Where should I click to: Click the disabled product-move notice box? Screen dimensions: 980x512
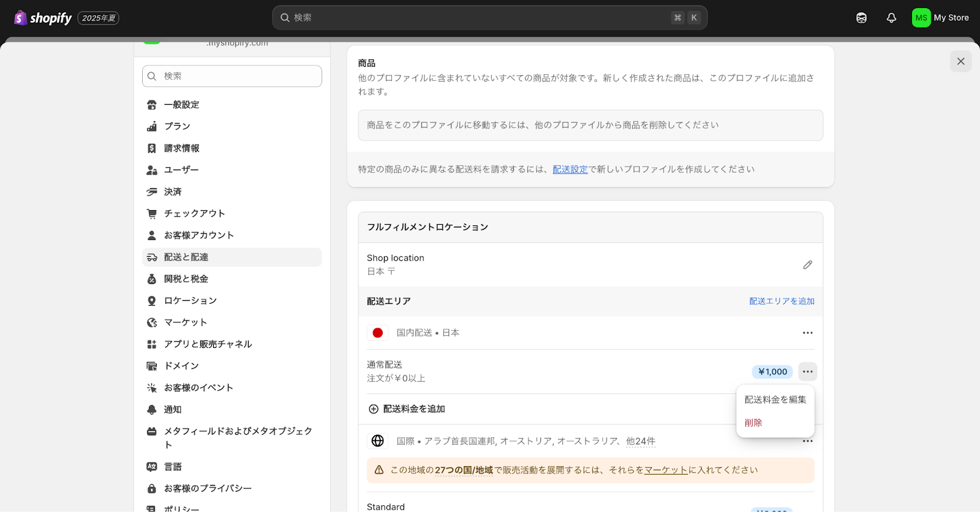[590, 125]
